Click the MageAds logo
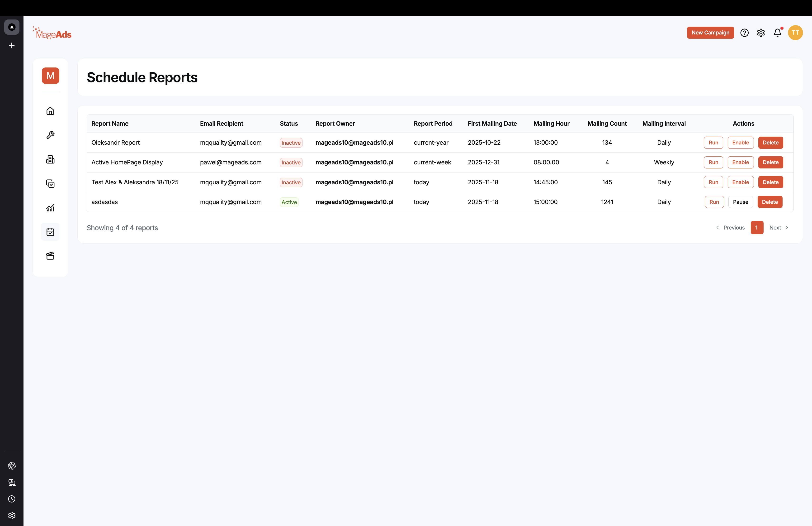The width and height of the screenshot is (812, 526). point(52,33)
